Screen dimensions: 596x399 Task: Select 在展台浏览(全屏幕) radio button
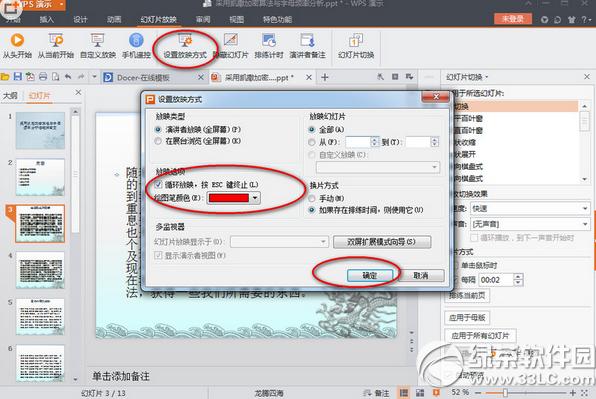click(158, 141)
